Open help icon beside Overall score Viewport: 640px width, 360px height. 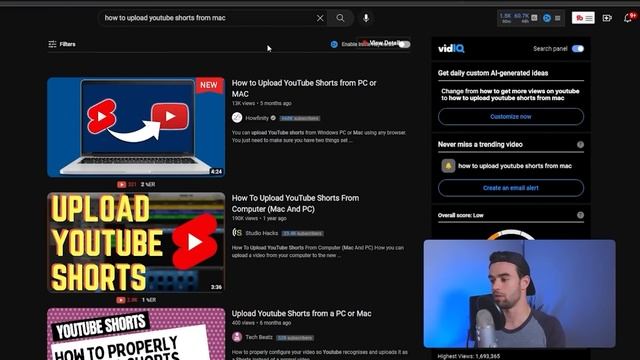(x=580, y=215)
